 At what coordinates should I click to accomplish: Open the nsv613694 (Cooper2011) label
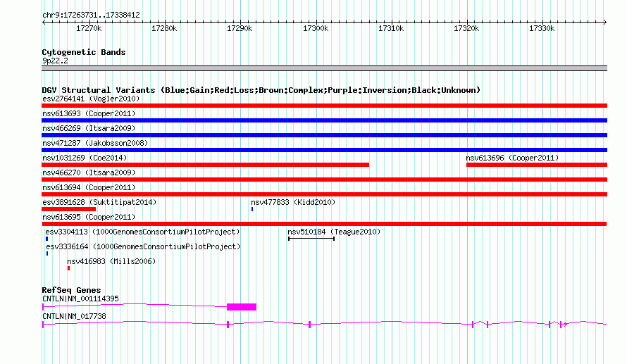[x=89, y=187]
